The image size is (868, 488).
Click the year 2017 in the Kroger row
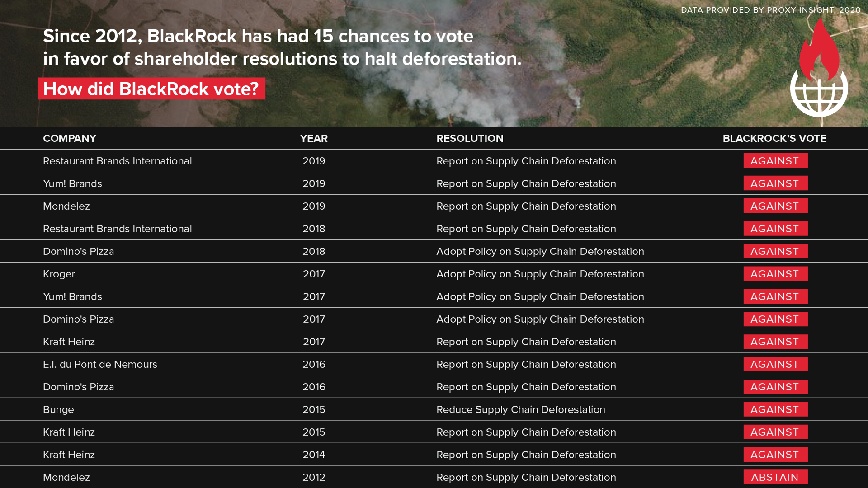pyautogui.click(x=314, y=274)
